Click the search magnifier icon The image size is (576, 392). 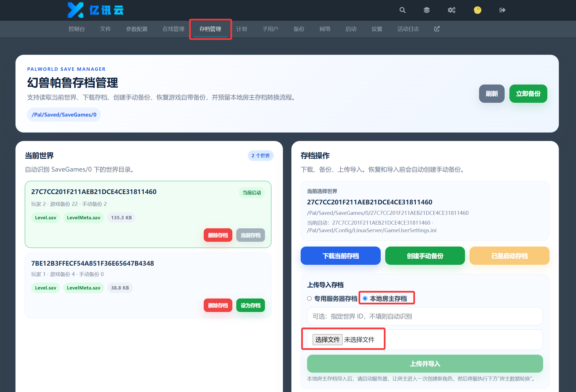pyautogui.click(x=402, y=10)
